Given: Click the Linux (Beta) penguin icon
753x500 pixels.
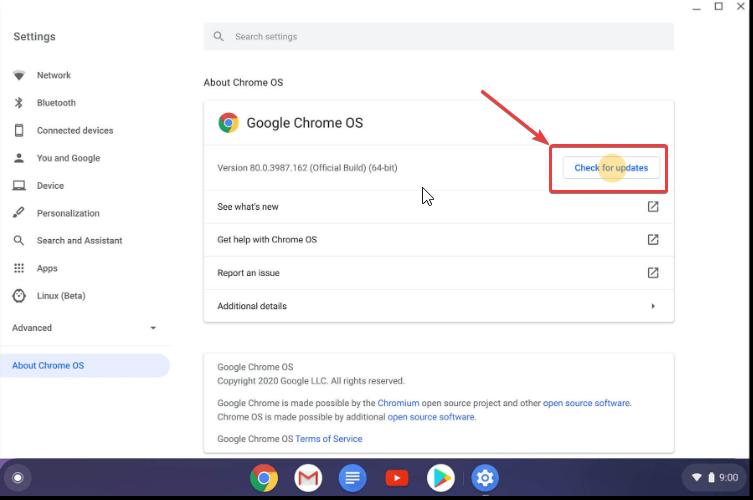Looking at the screenshot, I should pyautogui.click(x=19, y=296).
